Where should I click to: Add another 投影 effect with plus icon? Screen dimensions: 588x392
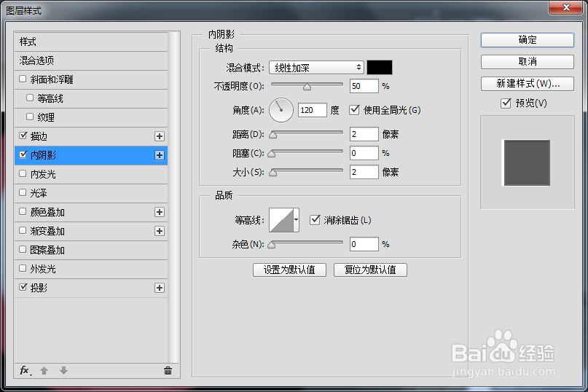tap(160, 288)
